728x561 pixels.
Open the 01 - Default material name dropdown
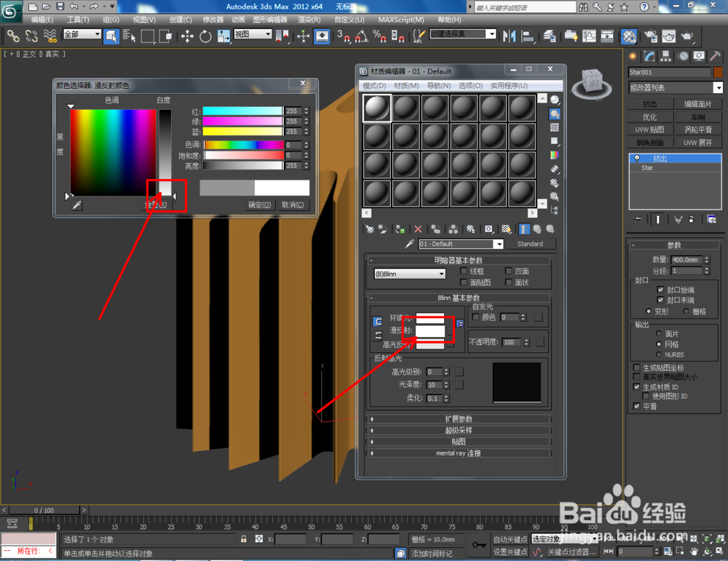pos(461,244)
